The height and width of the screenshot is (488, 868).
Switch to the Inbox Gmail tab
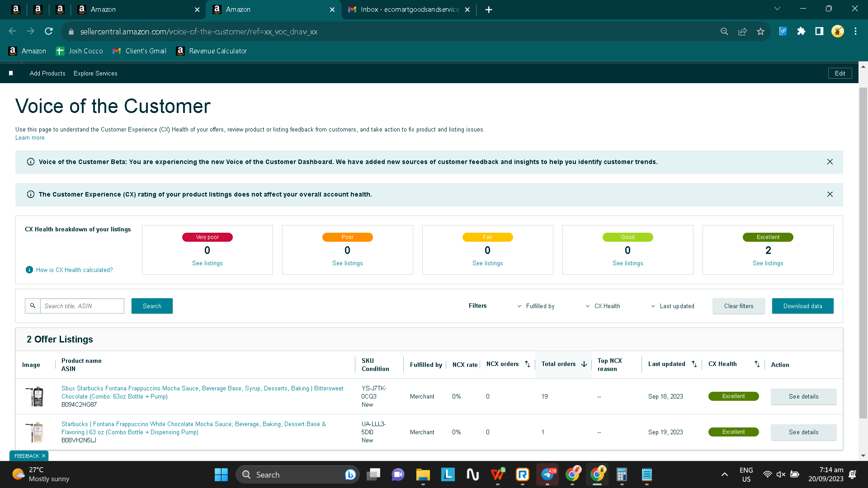pos(409,9)
